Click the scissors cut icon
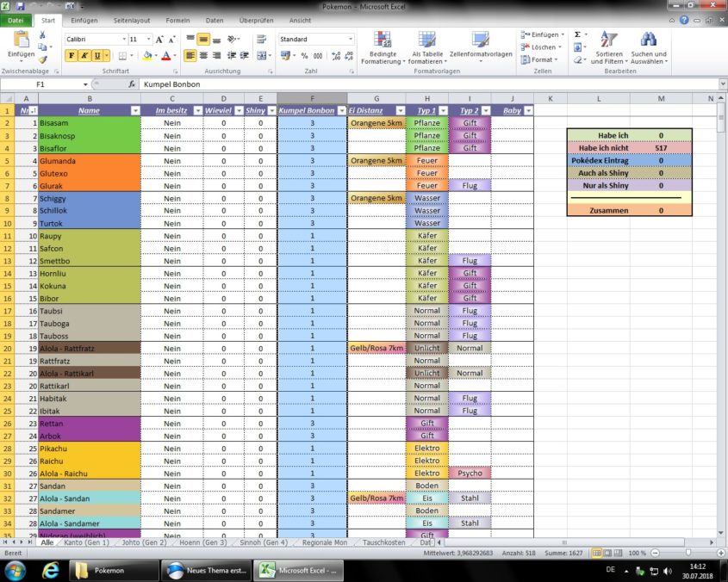 pos(42,35)
